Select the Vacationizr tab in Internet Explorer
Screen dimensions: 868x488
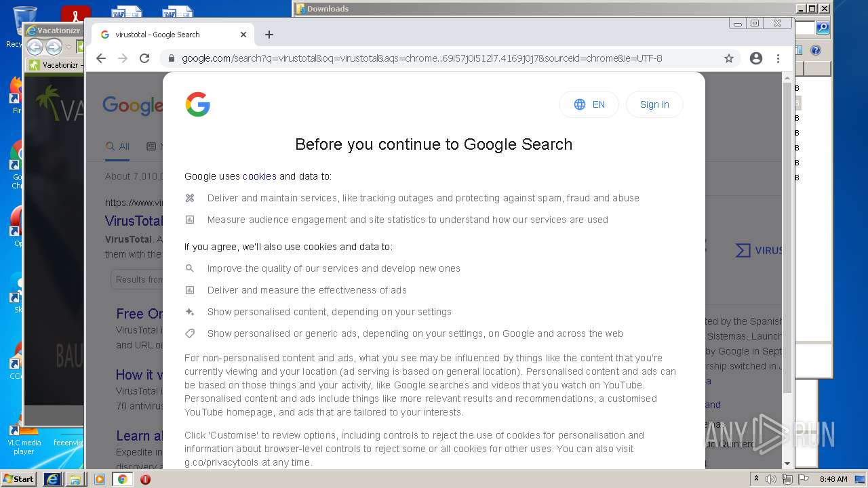tap(54, 65)
